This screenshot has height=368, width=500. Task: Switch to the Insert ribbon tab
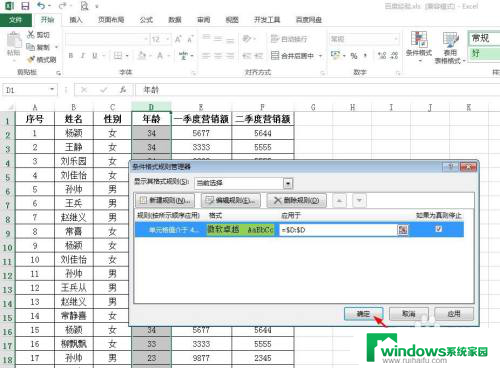click(x=76, y=20)
